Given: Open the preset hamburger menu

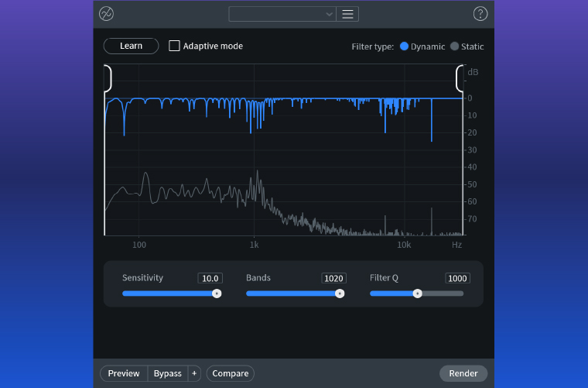Looking at the screenshot, I should [x=347, y=14].
